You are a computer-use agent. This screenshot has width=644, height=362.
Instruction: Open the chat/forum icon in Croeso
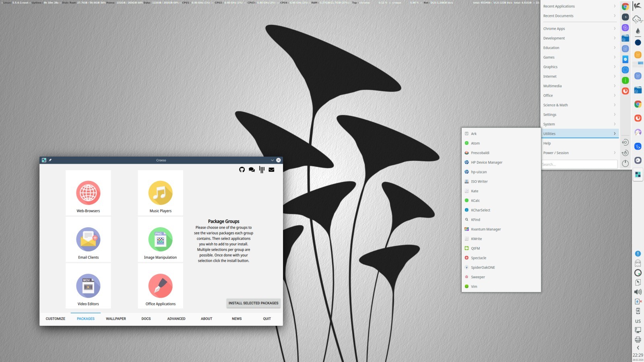252,169
